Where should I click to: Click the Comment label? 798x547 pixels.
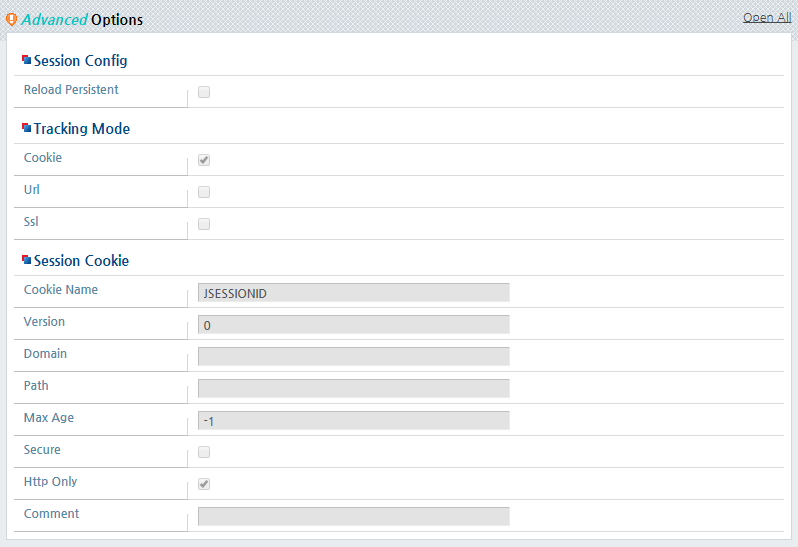point(51,513)
